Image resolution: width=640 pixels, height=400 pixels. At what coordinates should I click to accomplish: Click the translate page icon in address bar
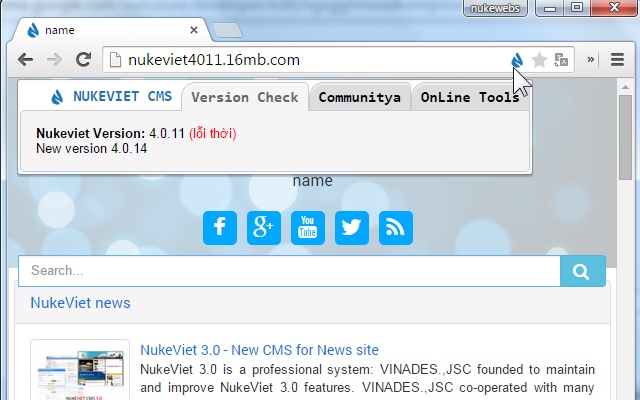tap(561, 60)
